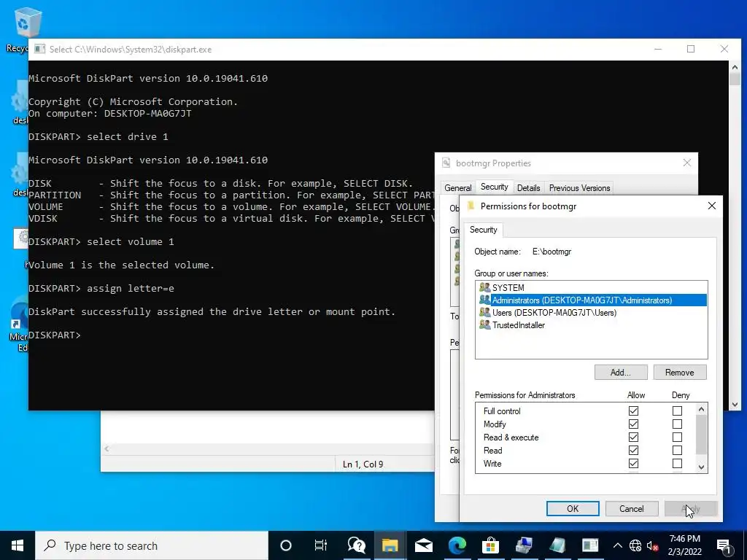Viewport: 747px width, 560px height.
Task: Open the notification center icon
Action: [x=724, y=547]
